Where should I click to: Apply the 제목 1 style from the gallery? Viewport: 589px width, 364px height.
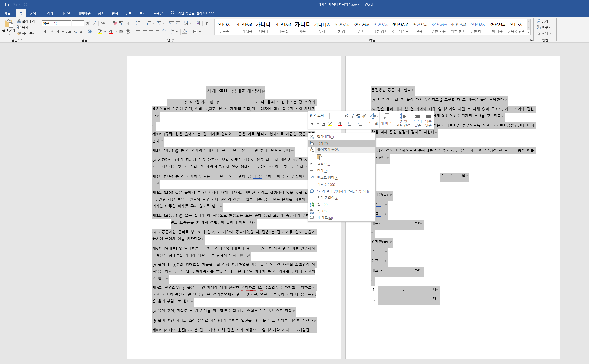[x=263, y=27]
